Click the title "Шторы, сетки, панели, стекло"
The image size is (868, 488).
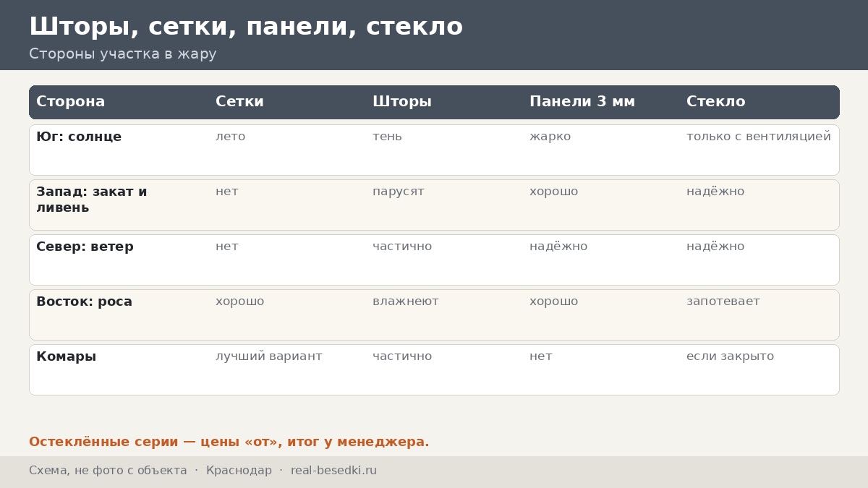click(x=246, y=27)
